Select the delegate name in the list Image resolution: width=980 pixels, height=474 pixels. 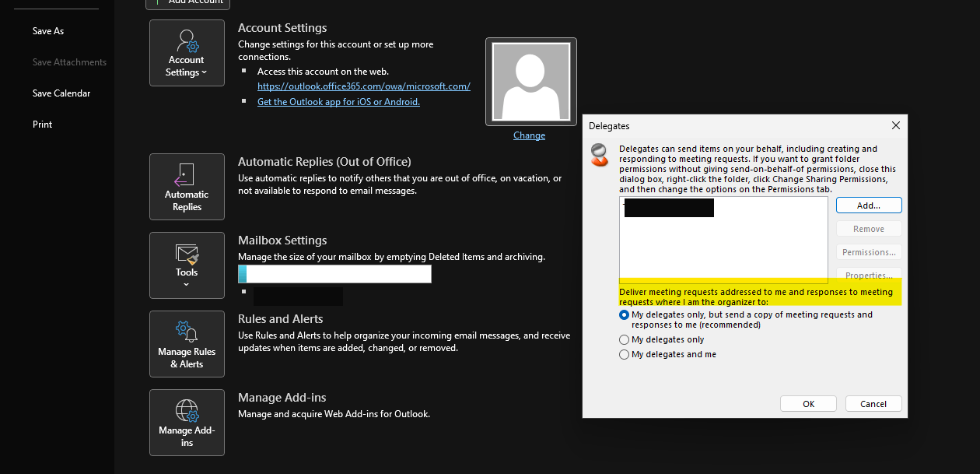click(x=667, y=207)
